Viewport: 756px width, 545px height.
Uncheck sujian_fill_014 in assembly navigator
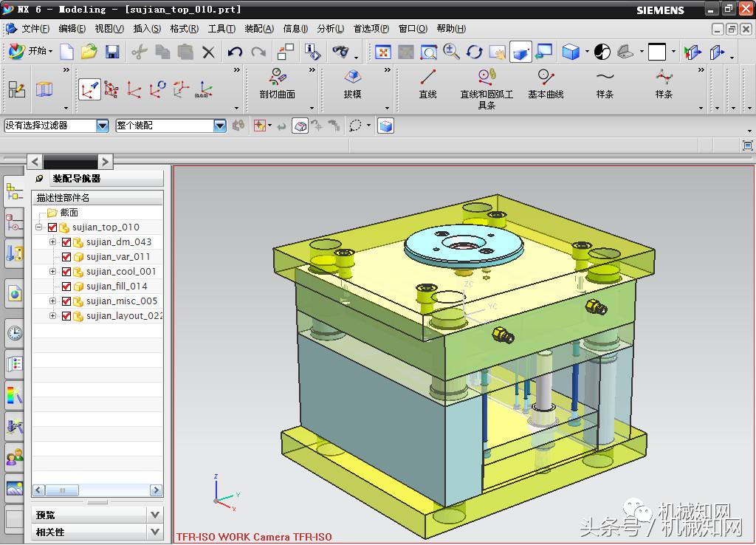pyautogui.click(x=66, y=287)
